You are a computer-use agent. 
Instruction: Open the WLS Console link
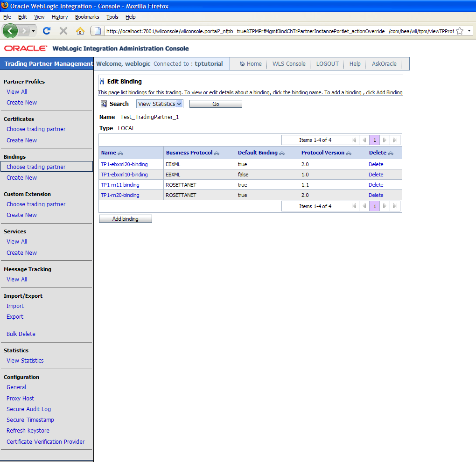pos(289,64)
